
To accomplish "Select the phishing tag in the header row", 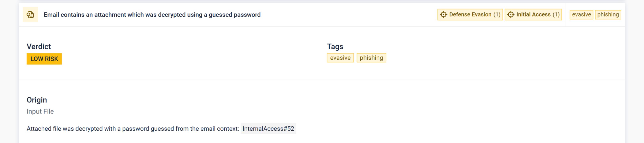I will 608,15.
